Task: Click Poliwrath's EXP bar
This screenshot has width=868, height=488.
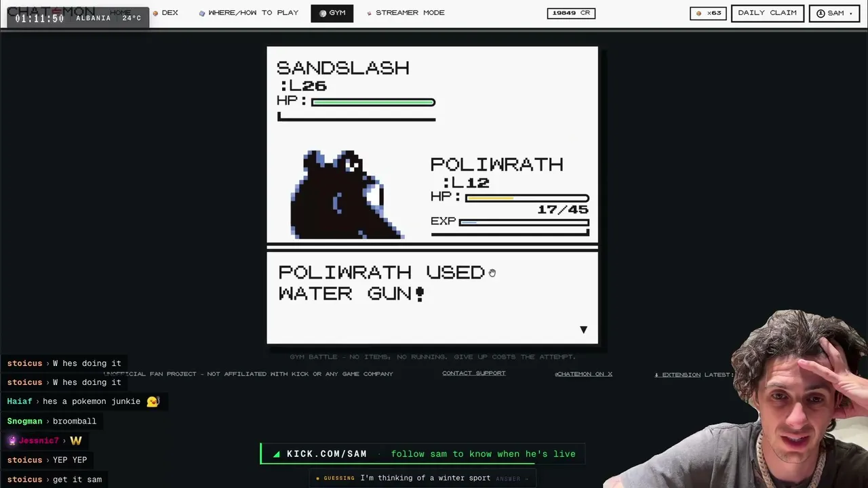Action: (524, 222)
